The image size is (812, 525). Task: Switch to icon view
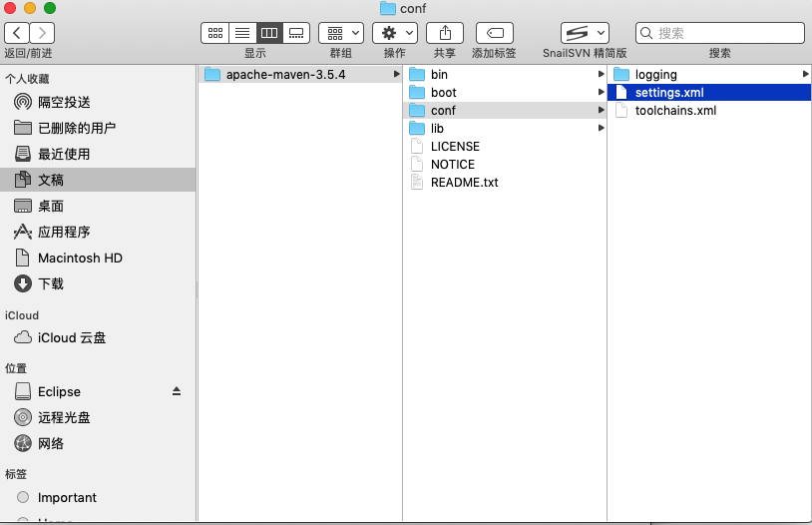click(x=214, y=33)
